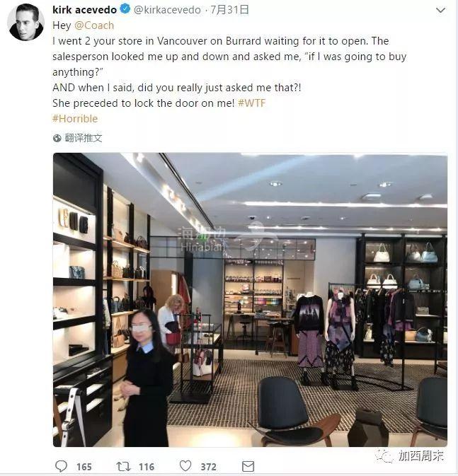The width and height of the screenshot is (458, 476).
Task: Click the envelope direct message icon
Action: click(248, 466)
